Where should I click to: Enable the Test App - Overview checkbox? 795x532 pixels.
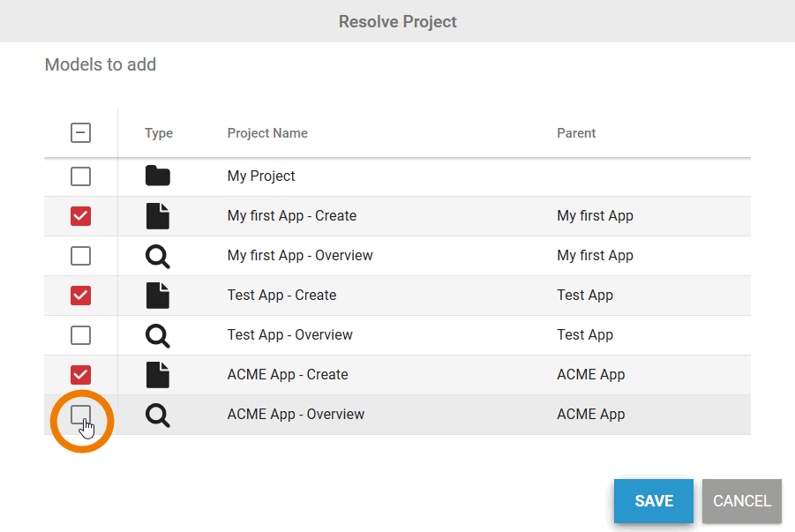point(80,335)
